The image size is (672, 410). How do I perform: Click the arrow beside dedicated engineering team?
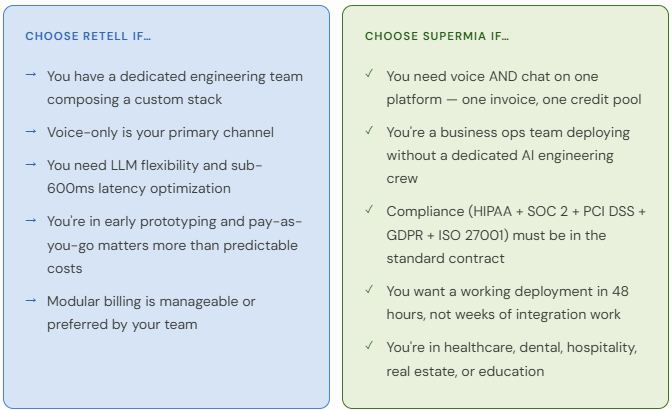(x=31, y=75)
